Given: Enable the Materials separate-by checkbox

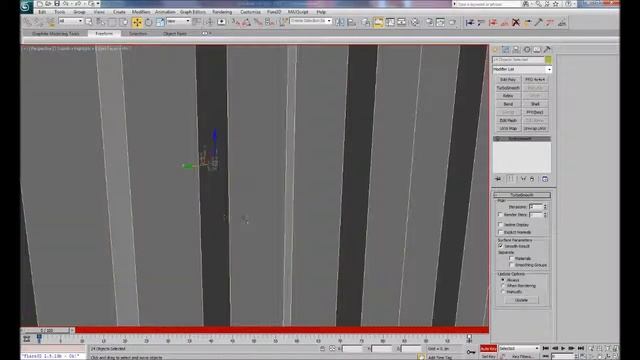Looking at the screenshot, I should (x=511, y=258).
